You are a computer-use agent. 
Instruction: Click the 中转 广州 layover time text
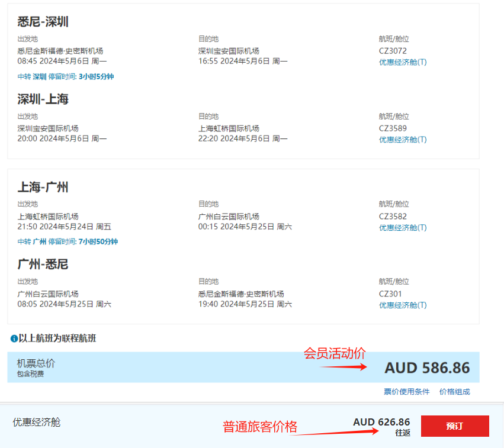coord(68,241)
